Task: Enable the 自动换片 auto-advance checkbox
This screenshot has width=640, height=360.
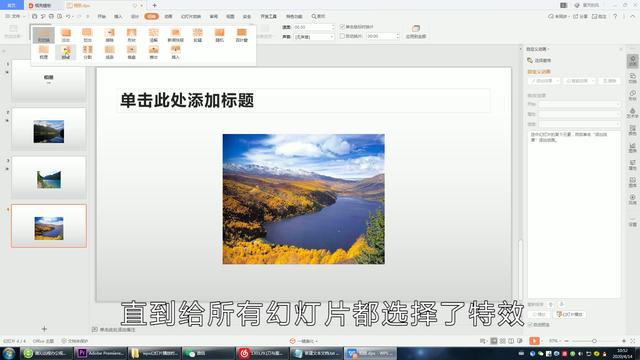Action: coord(342,36)
